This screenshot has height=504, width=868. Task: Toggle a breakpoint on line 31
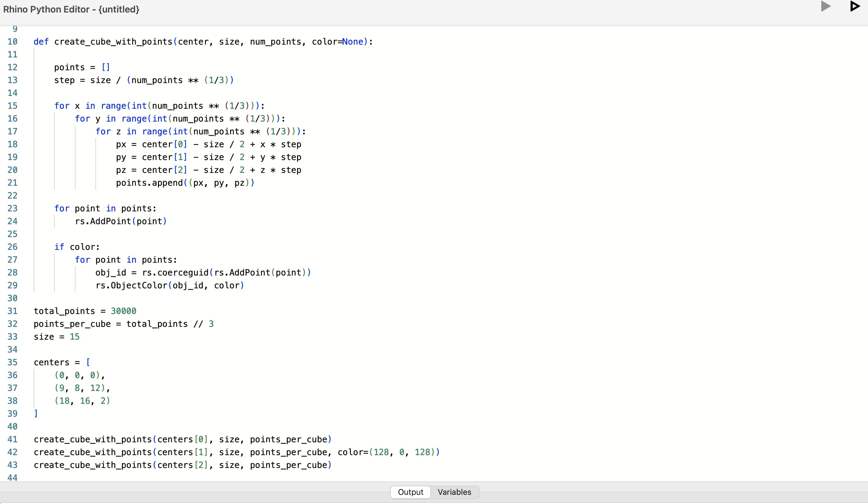click(13, 311)
